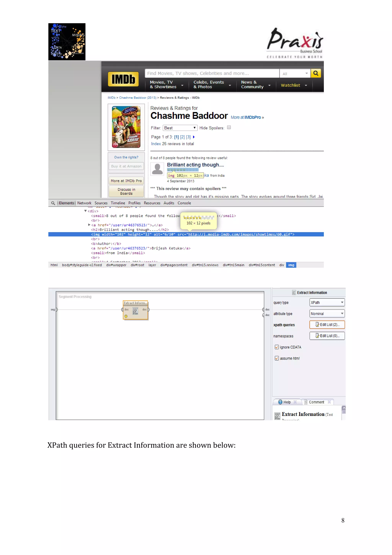The width and height of the screenshot is (392, 555).
Task: Click the Extract Information operator icon
Action: tap(135, 311)
